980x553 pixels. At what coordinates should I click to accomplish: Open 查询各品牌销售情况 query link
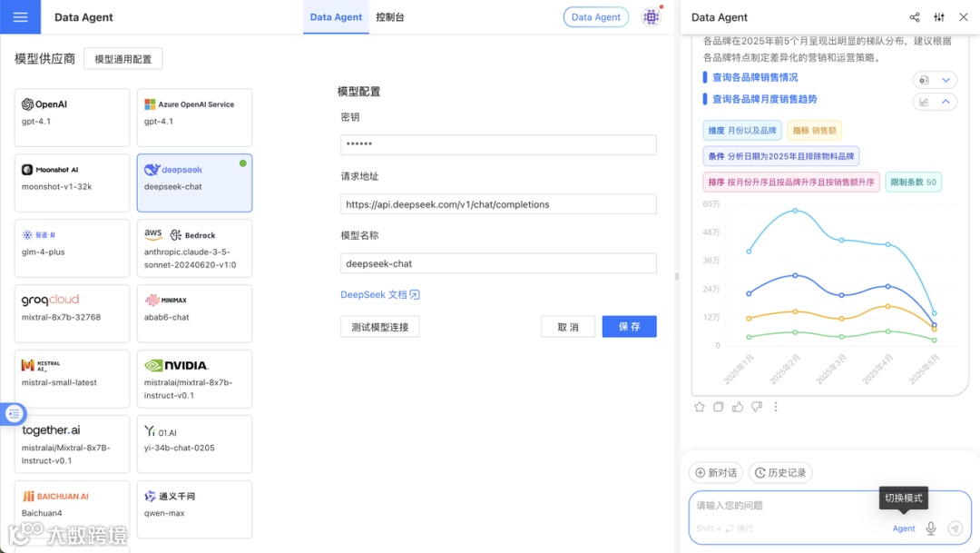pos(755,77)
